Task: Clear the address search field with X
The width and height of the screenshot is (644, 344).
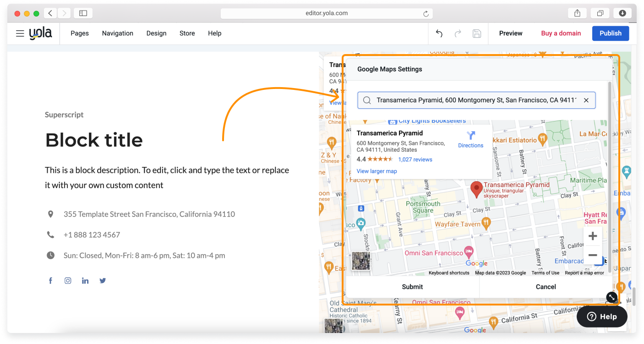Action: point(586,100)
